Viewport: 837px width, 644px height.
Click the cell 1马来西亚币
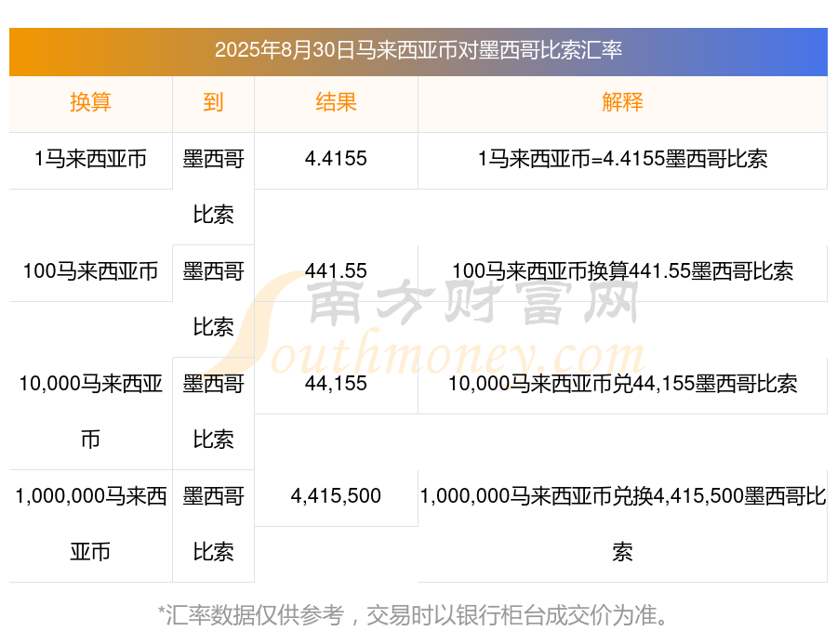point(90,159)
